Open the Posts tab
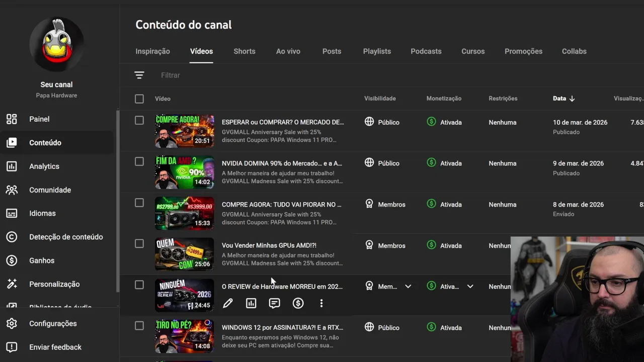The height and width of the screenshot is (362, 644). (332, 51)
